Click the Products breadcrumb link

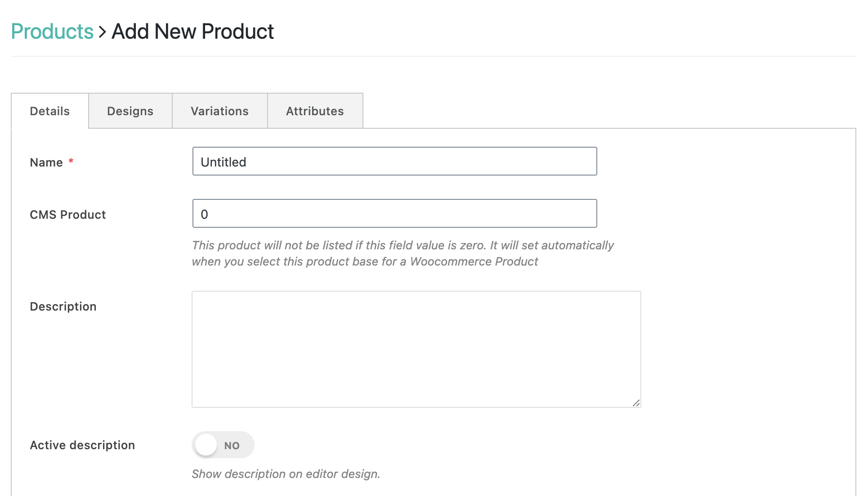click(x=52, y=32)
